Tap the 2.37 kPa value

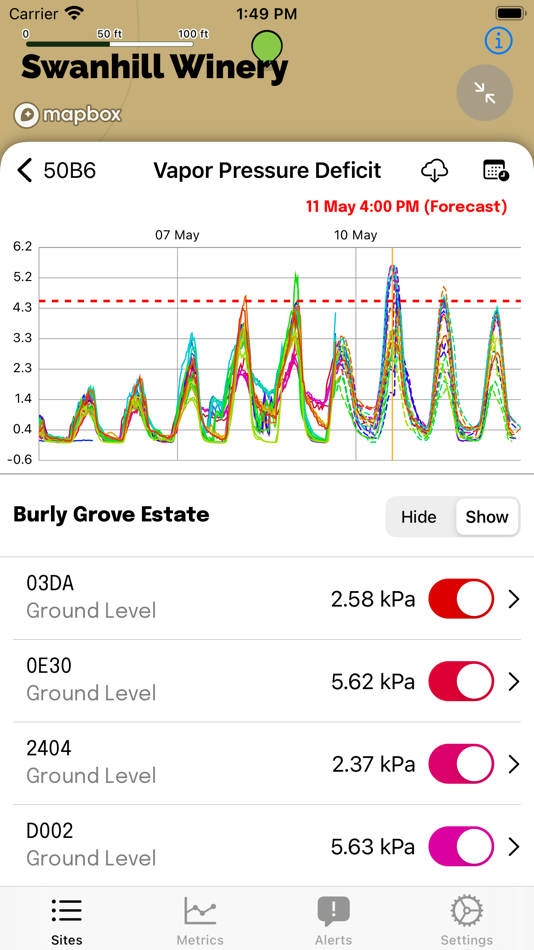(x=374, y=765)
